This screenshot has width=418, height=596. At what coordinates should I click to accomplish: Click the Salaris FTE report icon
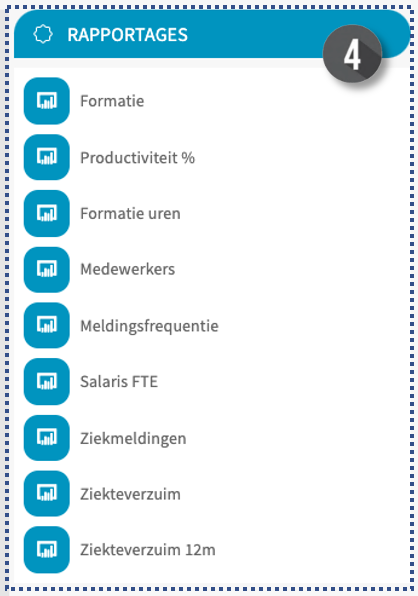point(47,381)
